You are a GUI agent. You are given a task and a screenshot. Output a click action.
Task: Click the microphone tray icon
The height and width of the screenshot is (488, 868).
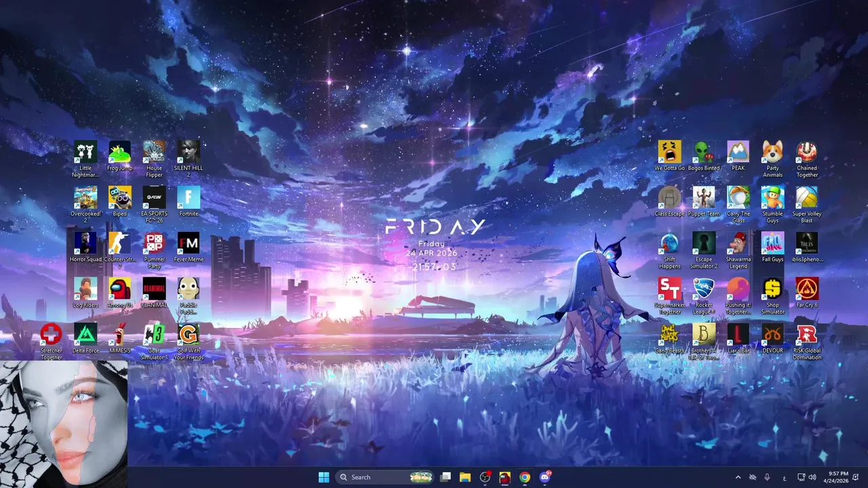[x=767, y=477]
